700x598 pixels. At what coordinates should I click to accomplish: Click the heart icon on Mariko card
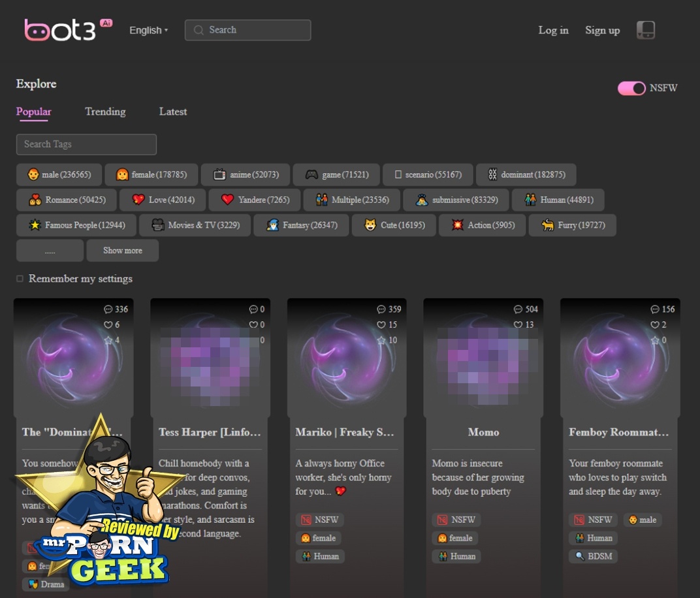coord(381,324)
